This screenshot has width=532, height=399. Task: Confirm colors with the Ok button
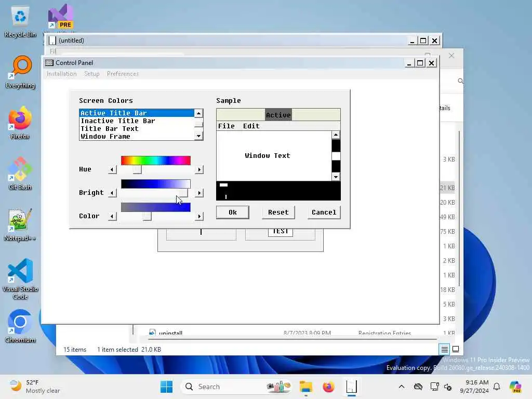(232, 212)
